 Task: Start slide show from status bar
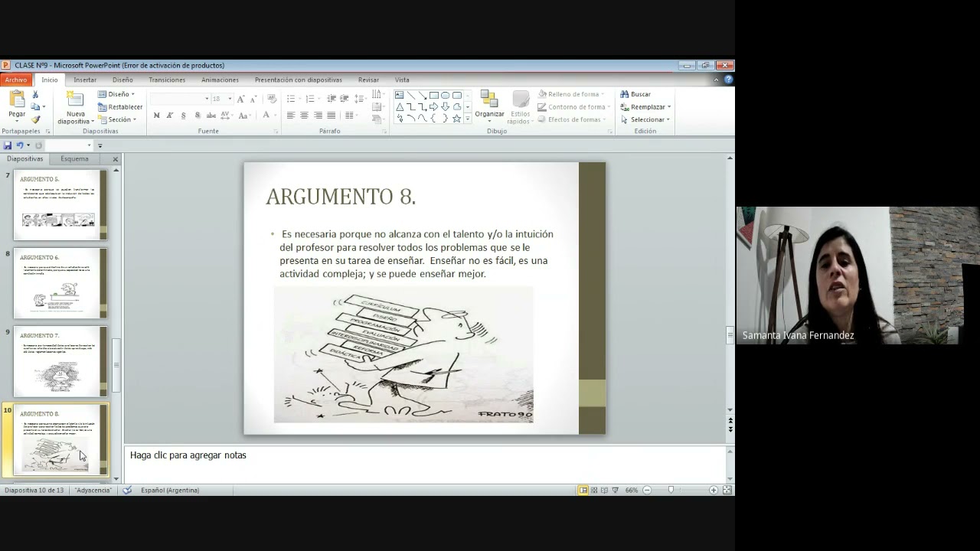pos(616,490)
